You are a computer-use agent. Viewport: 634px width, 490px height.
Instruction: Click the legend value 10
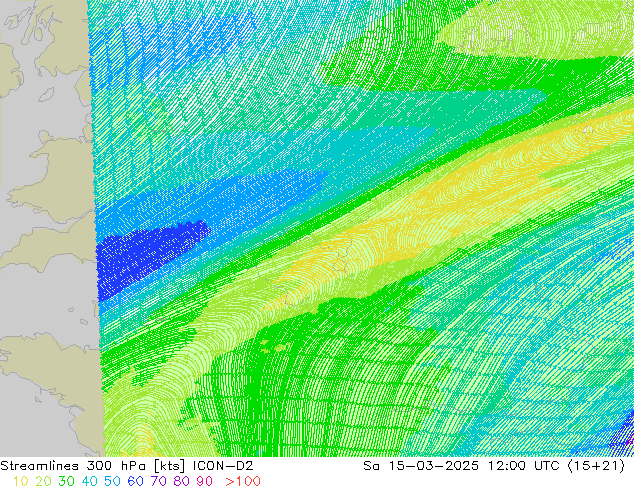pos(20,481)
